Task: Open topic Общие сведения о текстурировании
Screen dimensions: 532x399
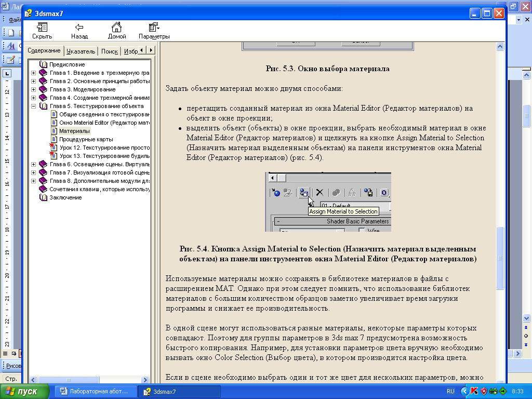Action: point(104,114)
